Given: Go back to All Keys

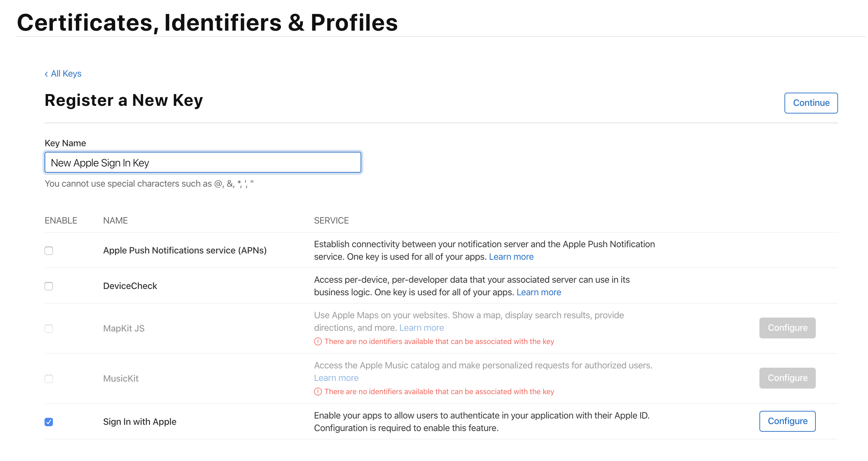Looking at the screenshot, I should tap(66, 74).
